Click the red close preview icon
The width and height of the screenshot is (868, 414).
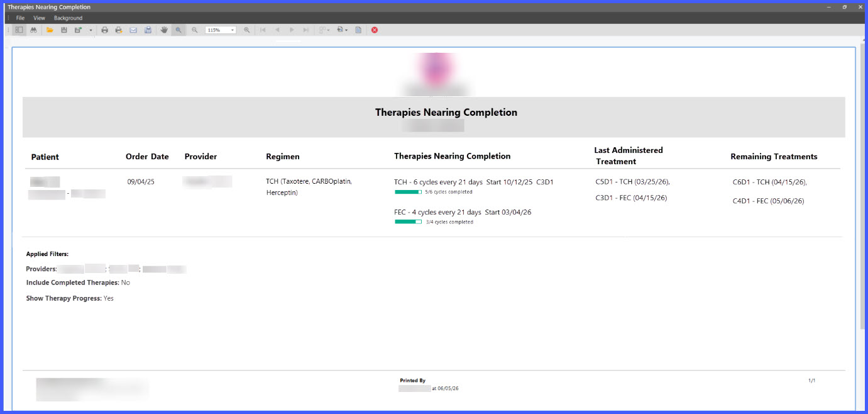click(375, 30)
